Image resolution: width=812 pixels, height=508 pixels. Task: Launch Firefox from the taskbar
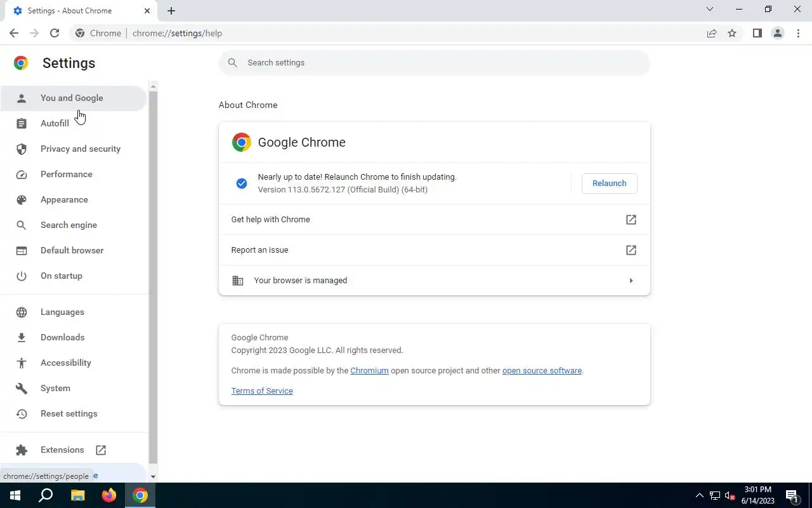click(109, 495)
